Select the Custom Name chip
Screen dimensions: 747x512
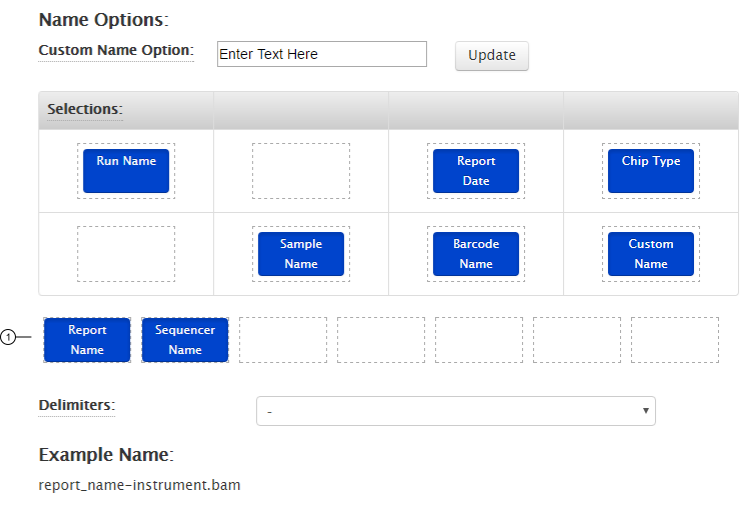[x=651, y=254]
